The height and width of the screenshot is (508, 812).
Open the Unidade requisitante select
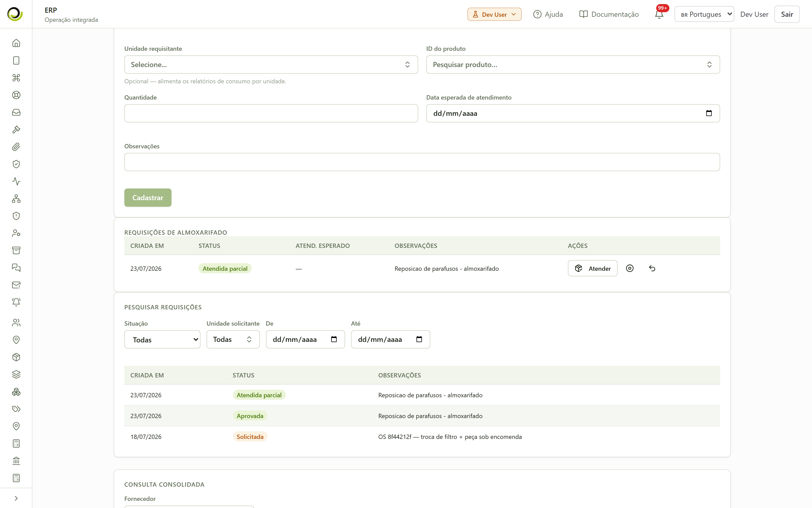tap(271, 65)
